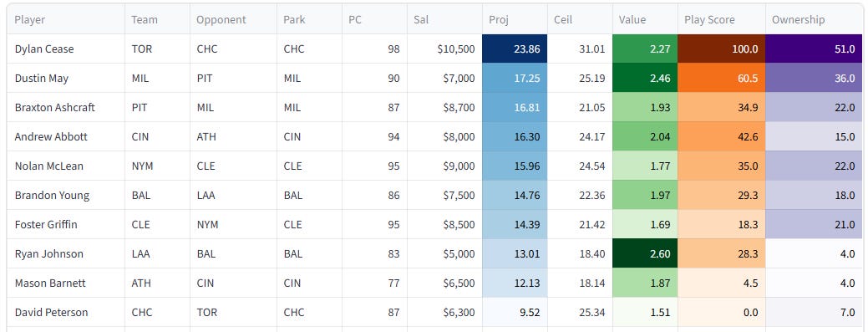Click the Park column header

[309, 19]
